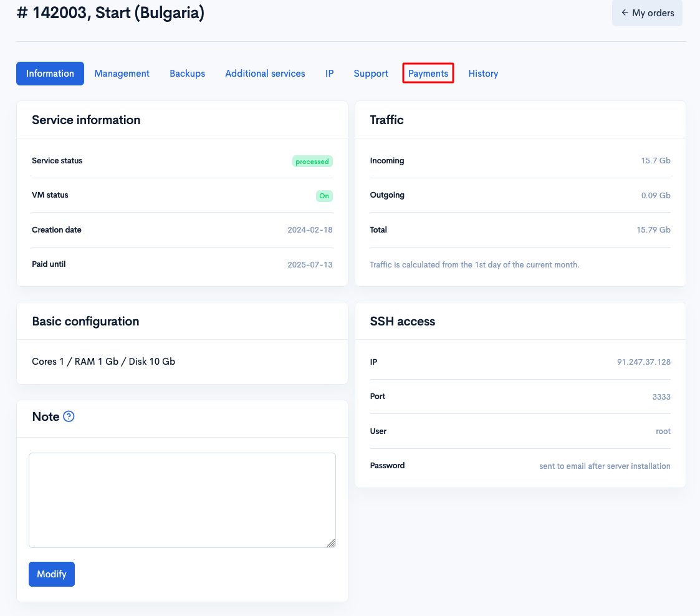This screenshot has height=616, width=700.
Task: Click incoming traffic value 15.7 Gb
Action: tap(656, 161)
